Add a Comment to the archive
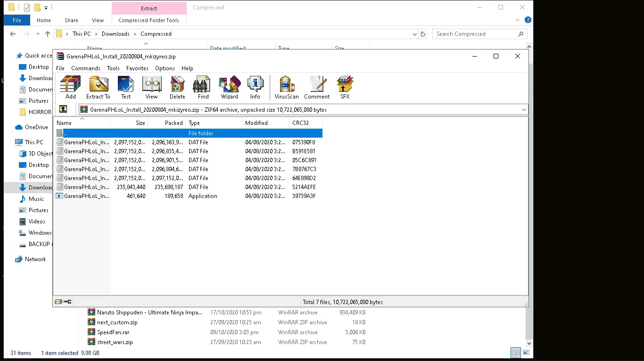The width and height of the screenshot is (644, 362). 317,88
